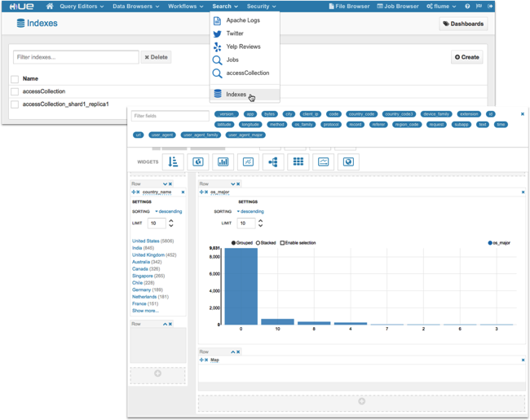
Task: Select the device_family field tag
Action: click(x=436, y=114)
